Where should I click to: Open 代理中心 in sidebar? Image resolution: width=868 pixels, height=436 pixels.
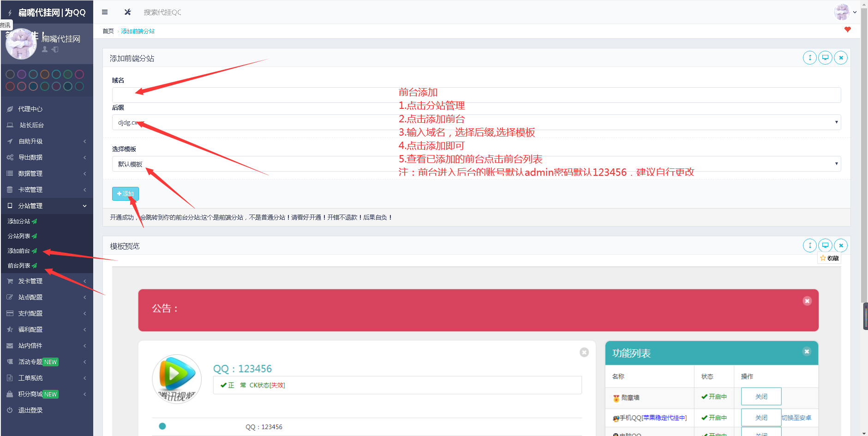tap(47, 109)
